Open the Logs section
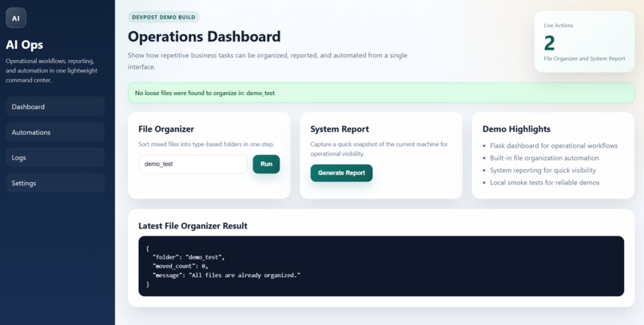This screenshot has width=644, height=325. pos(55,157)
